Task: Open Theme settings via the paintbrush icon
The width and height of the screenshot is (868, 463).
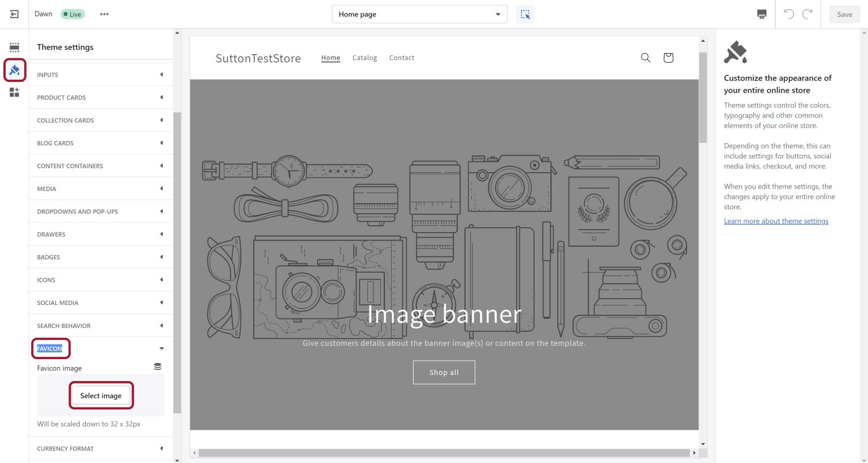Action: [x=14, y=69]
